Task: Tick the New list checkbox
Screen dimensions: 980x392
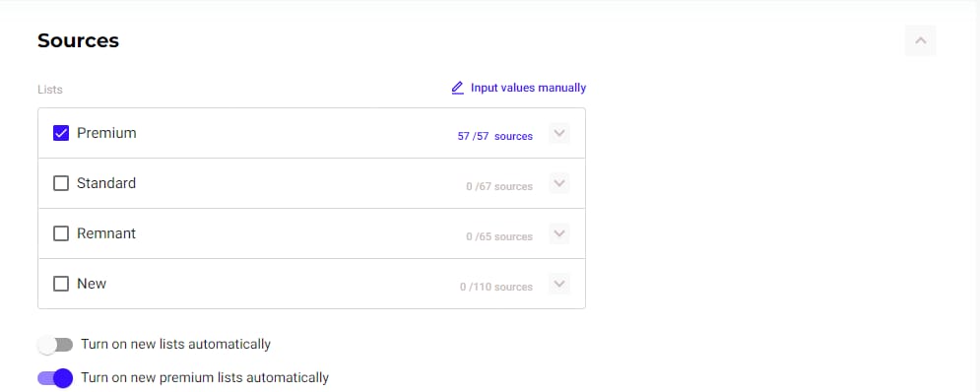Action: point(61,284)
